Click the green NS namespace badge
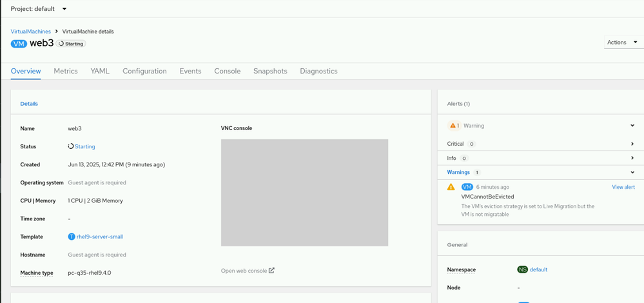Screen dimensions: 644x303 [522, 269]
